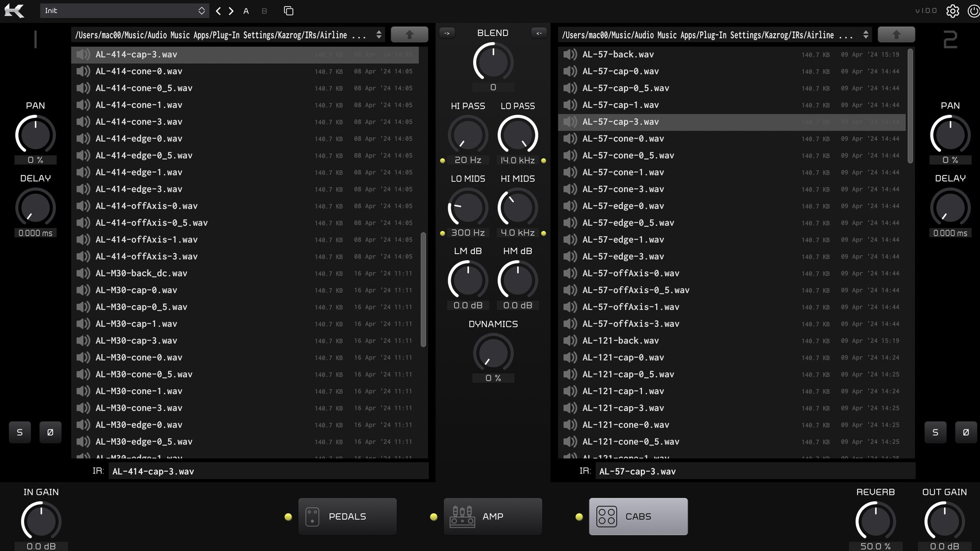Click the BLEND knob
Screen dimensions: 980x551
(493, 62)
